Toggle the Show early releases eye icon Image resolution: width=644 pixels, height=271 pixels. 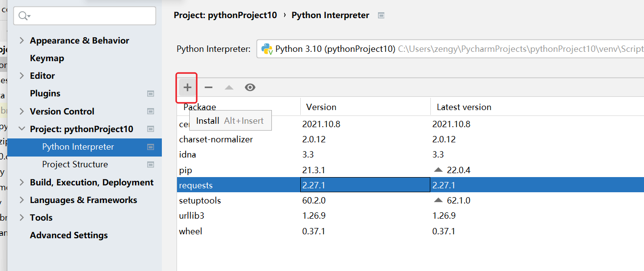click(250, 88)
